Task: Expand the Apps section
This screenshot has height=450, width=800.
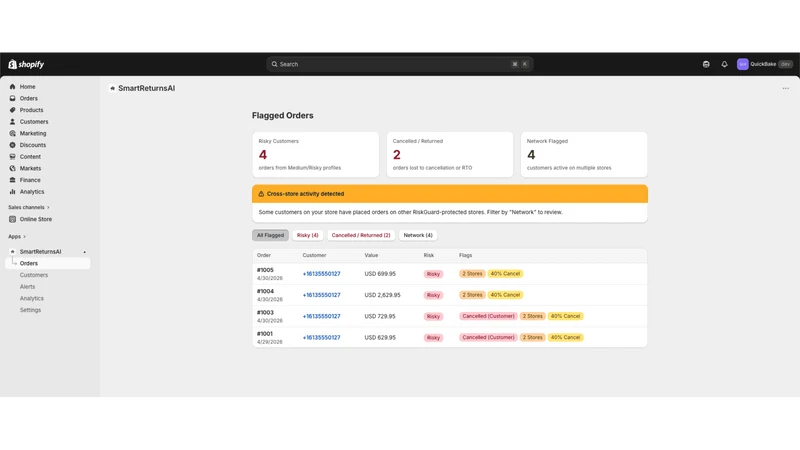Action: (17, 237)
